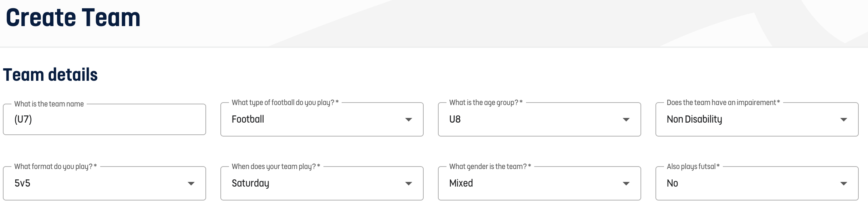Open the No futsal selector
The height and width of the screenshot is (213, 868).
(x=757, y=183)
